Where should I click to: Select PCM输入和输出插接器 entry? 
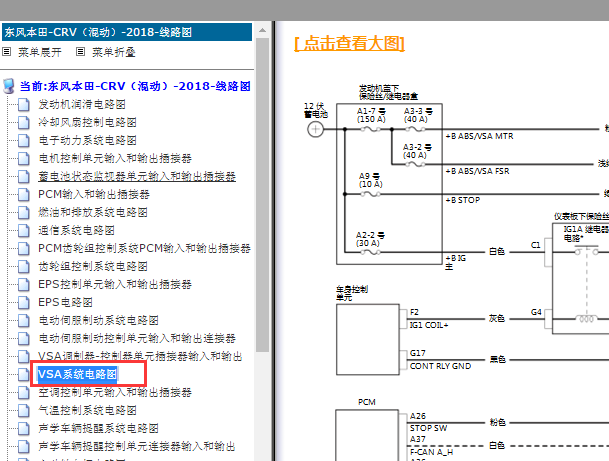[x=94, y=194]
